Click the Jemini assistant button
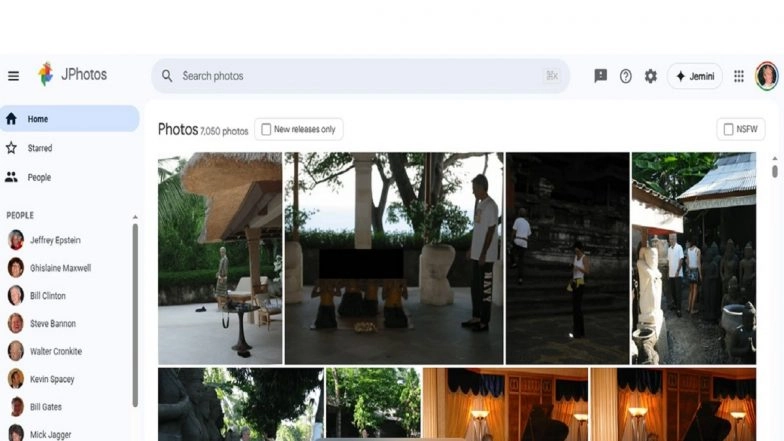Viewport: 784px width, 441px height. (695, 76)
